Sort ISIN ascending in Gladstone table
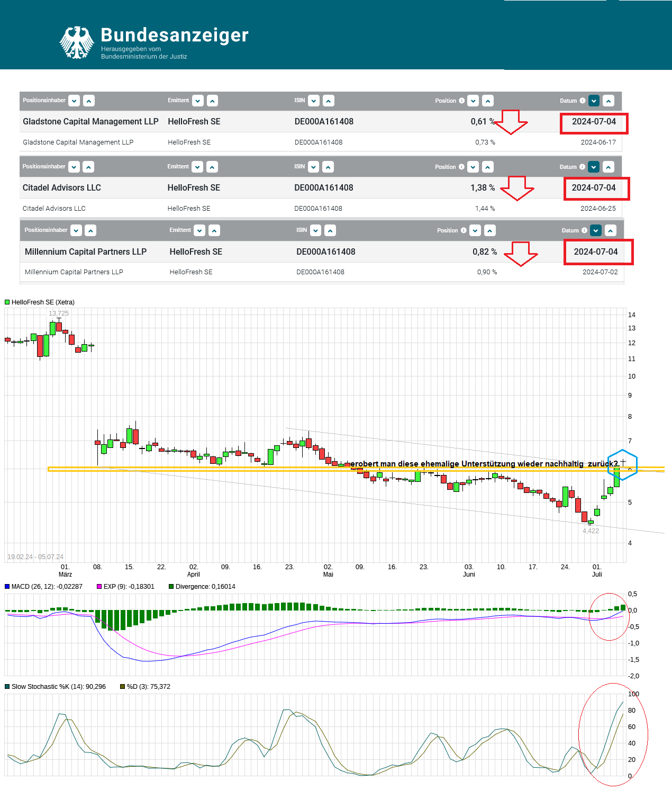Image resolution: width=672 pixels, height=790 pixels. pyautogui.click(x=329, y=101)
